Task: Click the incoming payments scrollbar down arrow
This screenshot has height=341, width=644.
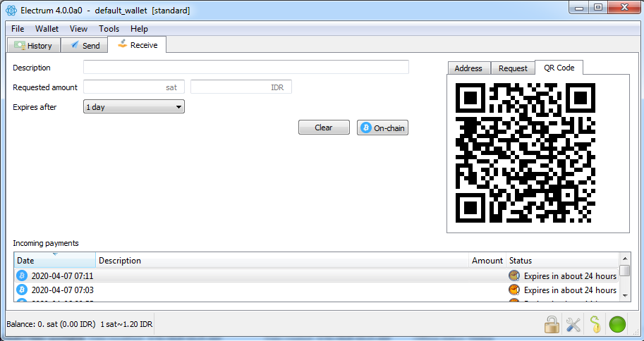Action: click(625, 295)
